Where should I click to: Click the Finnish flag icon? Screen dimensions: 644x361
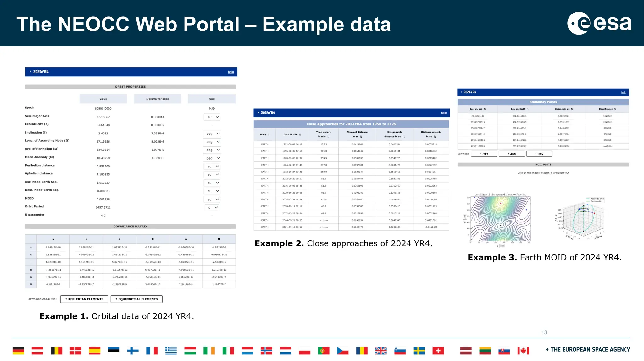pyautogui.click(x=133, y=351)
